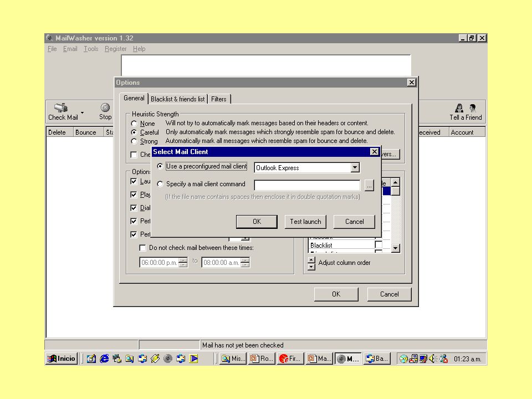Click the mail client command text field
Image resolution: width=532 pixels, height=399 pixels.
pyautogui.click(x=307, y=185)
